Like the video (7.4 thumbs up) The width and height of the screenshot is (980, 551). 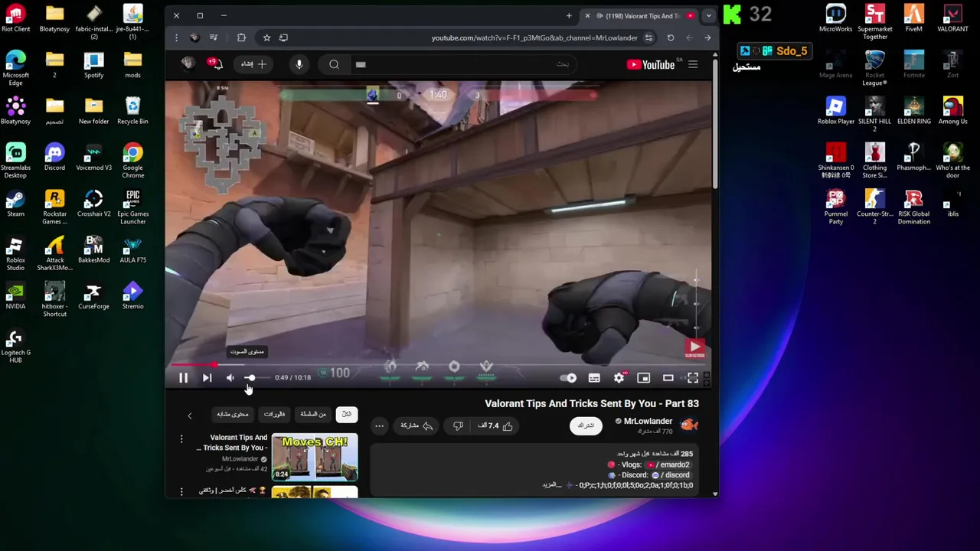pyautogui.click(x=496, y=426)
